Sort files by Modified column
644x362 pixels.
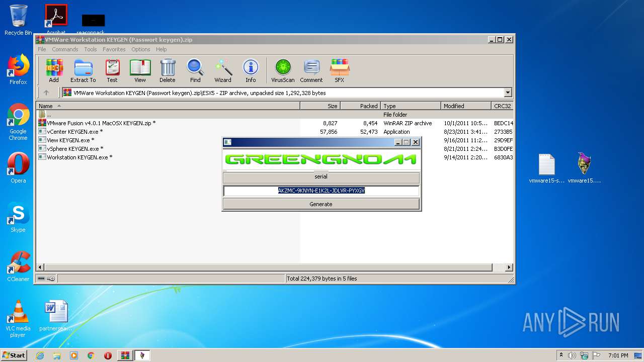[x=466, y=106]
